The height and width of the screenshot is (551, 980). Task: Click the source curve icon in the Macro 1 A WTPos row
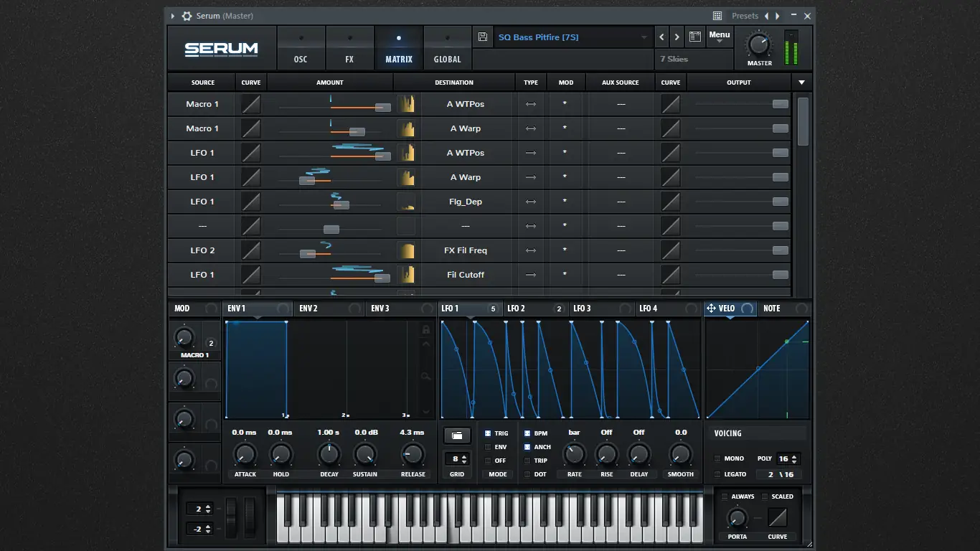click(250, 104)
